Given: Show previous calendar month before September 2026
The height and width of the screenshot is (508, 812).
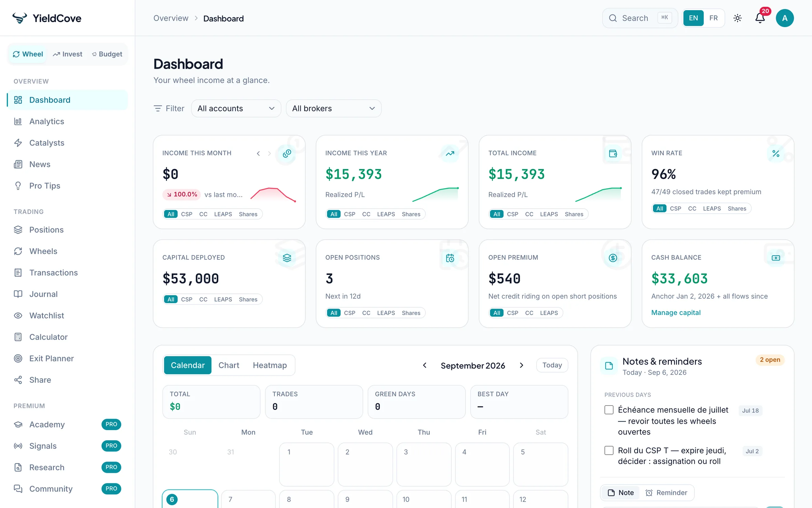Looking at the screenshot, I should click(x=425, y=365).
